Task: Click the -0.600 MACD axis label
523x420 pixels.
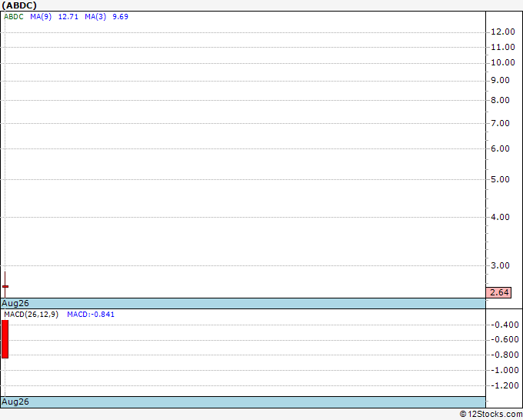Action: pos(505,339)
